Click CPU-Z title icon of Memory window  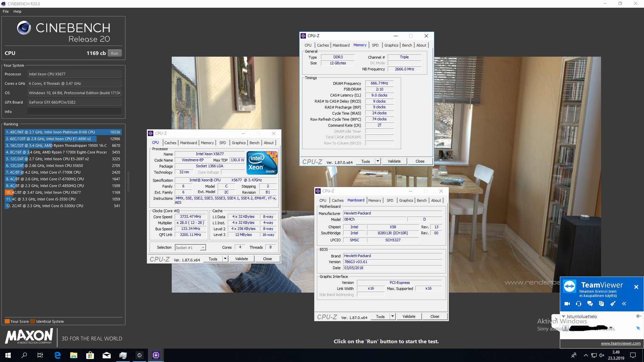pyautogui.click(x=303, y=36)
